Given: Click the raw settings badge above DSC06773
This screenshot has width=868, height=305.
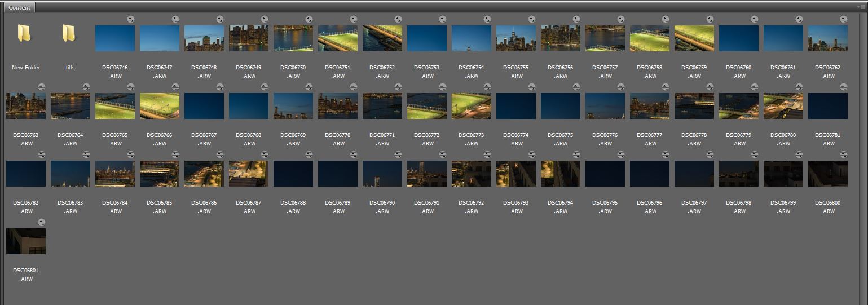Looking at the screenshot, I should tap(487, 87).
